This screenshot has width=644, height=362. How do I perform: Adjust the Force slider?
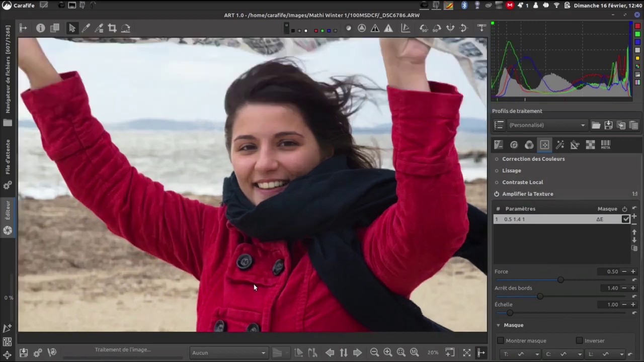560,280
